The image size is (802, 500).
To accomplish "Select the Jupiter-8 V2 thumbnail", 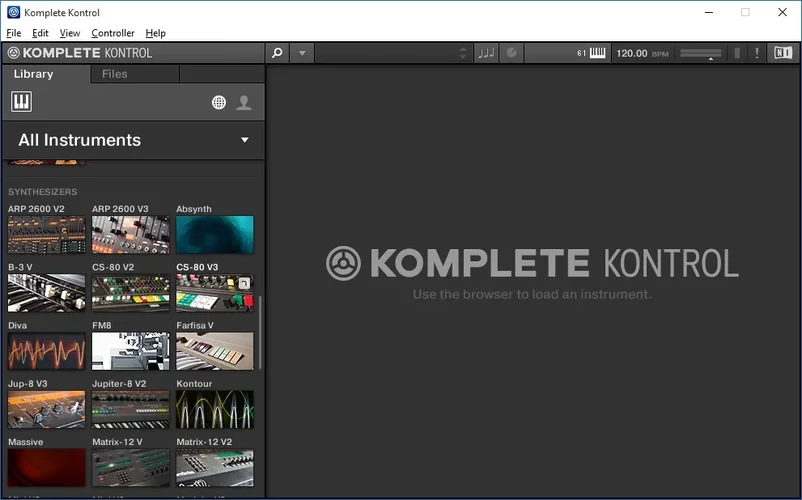I will click(130, 409).
